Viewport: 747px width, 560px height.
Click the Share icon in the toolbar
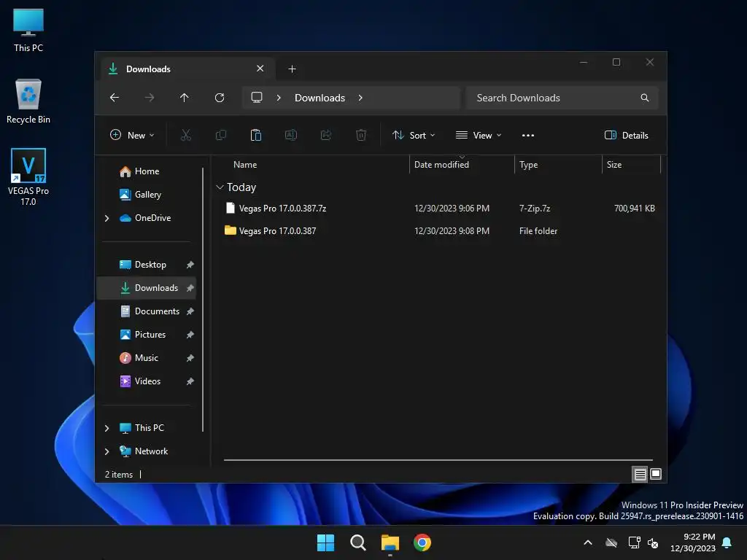point(326,135)
